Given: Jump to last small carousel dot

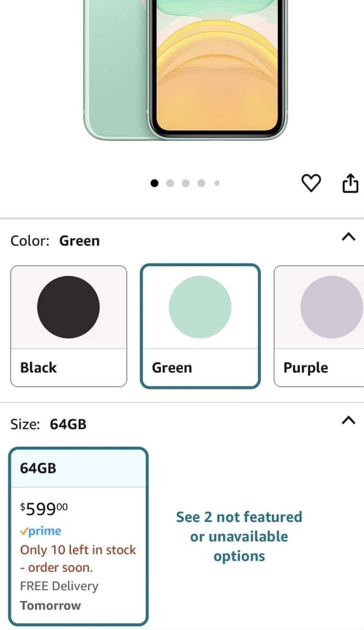Looking at the screenshot, I should pyautogui.click(x=217, y=183).
